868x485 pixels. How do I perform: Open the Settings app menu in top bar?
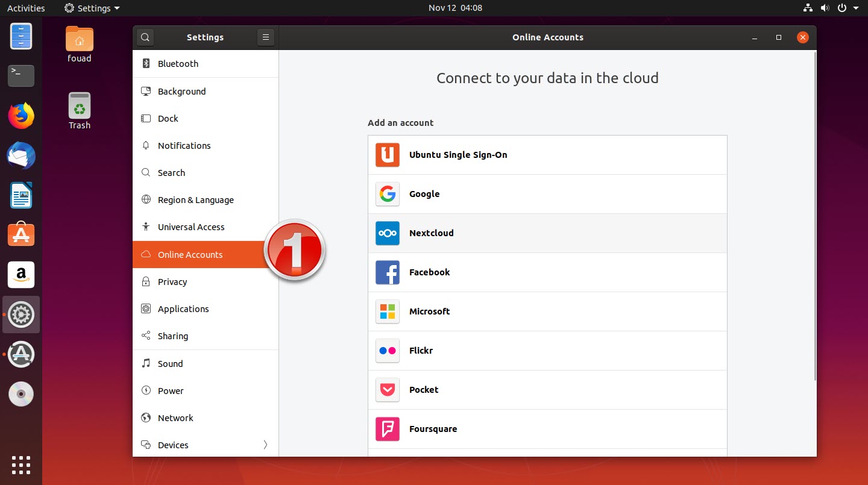tap(92, 8)
